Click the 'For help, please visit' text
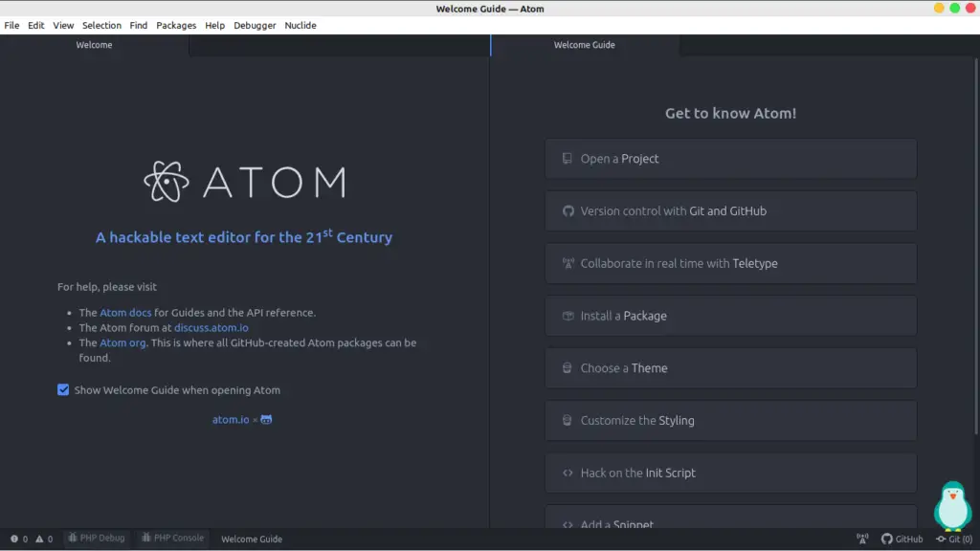Image resolution: width=980 pixels, height=551 pixels. point(107,287)
